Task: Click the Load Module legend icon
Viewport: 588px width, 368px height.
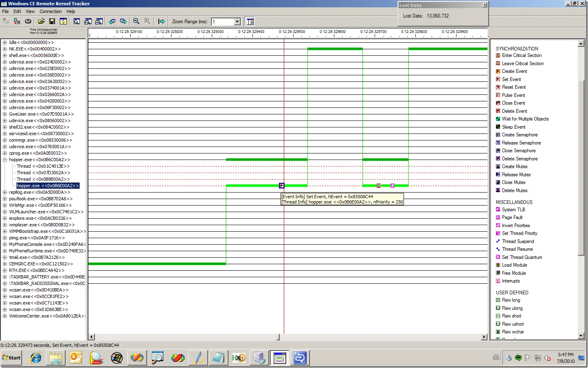Action: pos(498,265)
